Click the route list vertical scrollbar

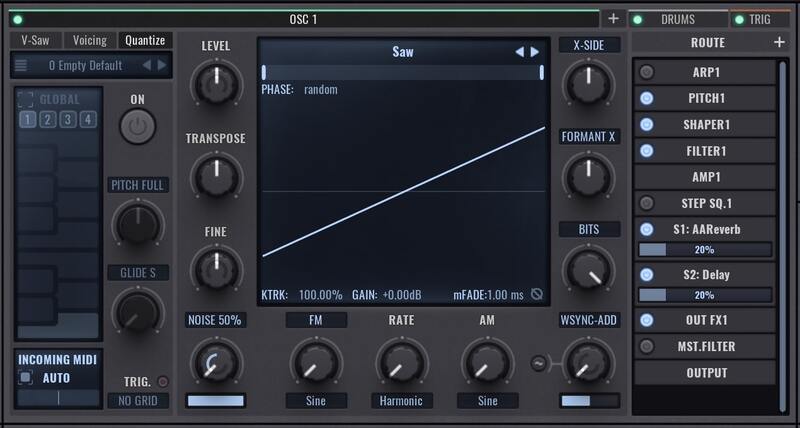coord(783,236)
